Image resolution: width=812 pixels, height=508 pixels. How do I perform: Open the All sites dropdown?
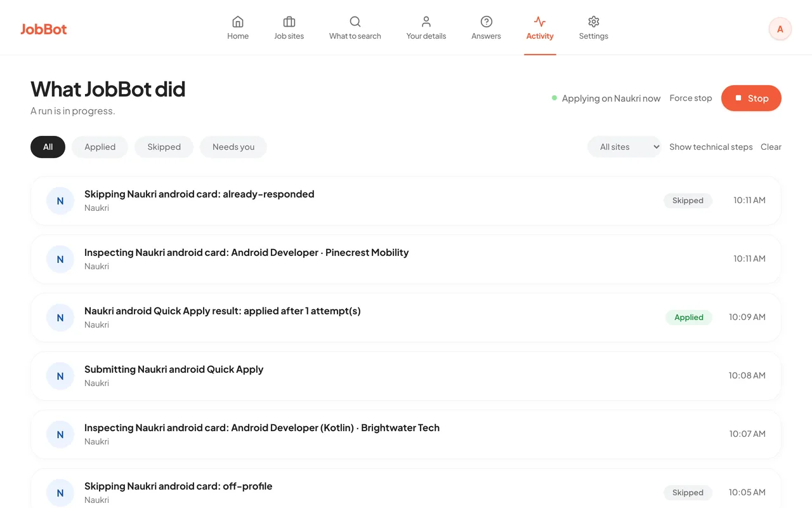624,147
